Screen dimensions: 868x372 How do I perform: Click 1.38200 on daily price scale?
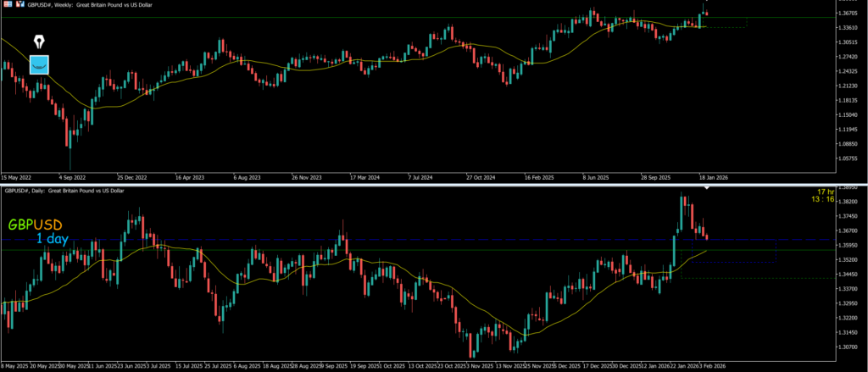(845, 202)
